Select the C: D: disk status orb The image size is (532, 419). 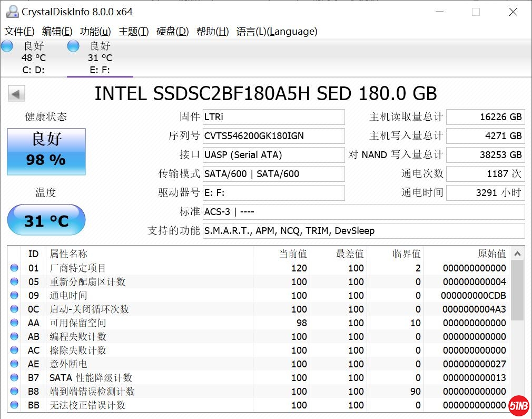[x=7, y=46]
